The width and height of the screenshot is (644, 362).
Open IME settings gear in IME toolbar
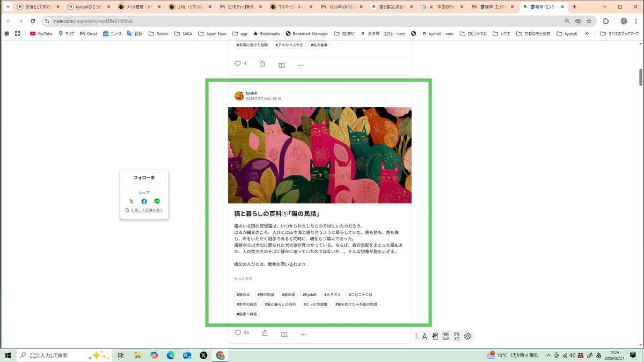click(467, 336)
